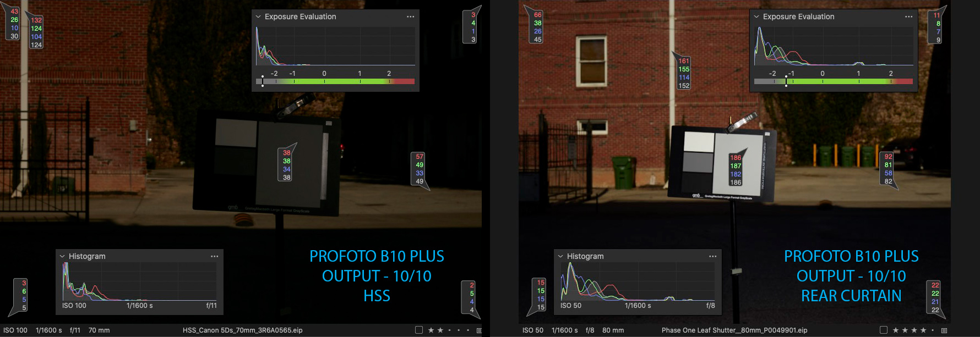Click the right Exposure Evaluation histogram graph
Image resolution: width=980 pixels, height=337 pixels.
point(834,46)
